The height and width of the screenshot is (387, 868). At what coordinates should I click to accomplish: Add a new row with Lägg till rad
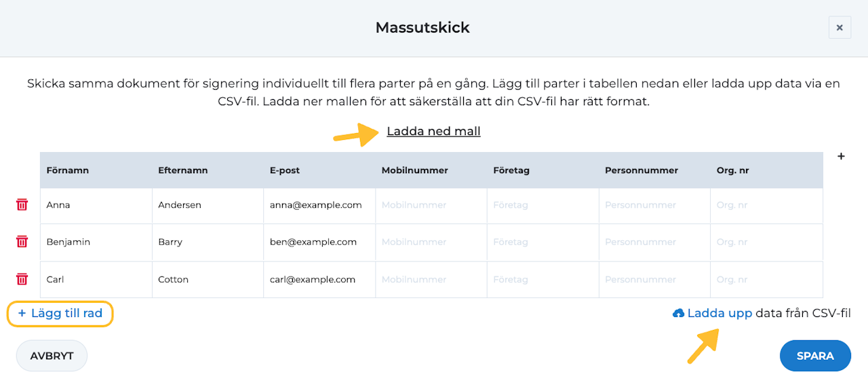pos(60,314)
